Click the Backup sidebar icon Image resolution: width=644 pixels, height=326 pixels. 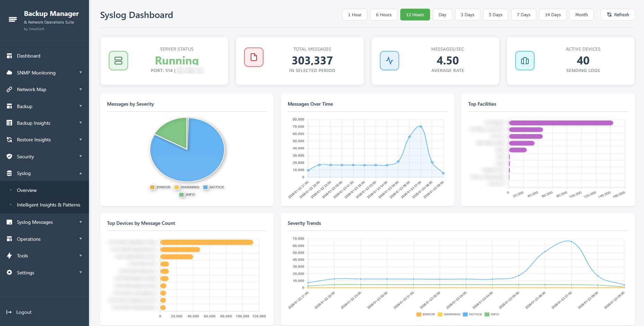[x=9, y=106]
